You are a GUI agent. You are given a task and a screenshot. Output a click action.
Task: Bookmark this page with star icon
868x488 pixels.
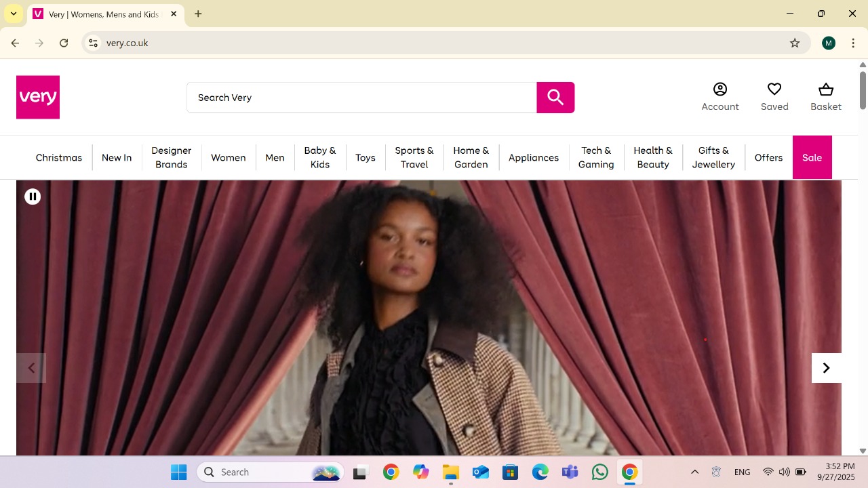point(795,43)
